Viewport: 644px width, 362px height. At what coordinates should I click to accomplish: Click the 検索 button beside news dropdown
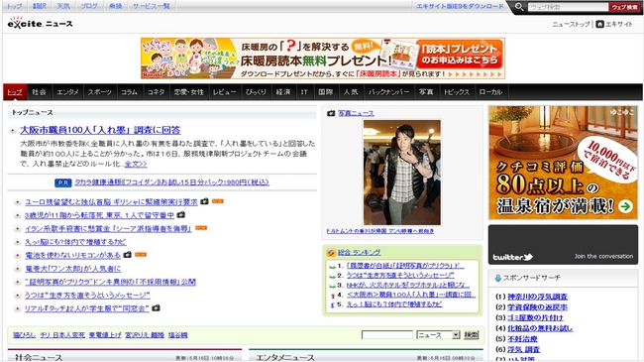coord(471,335)
